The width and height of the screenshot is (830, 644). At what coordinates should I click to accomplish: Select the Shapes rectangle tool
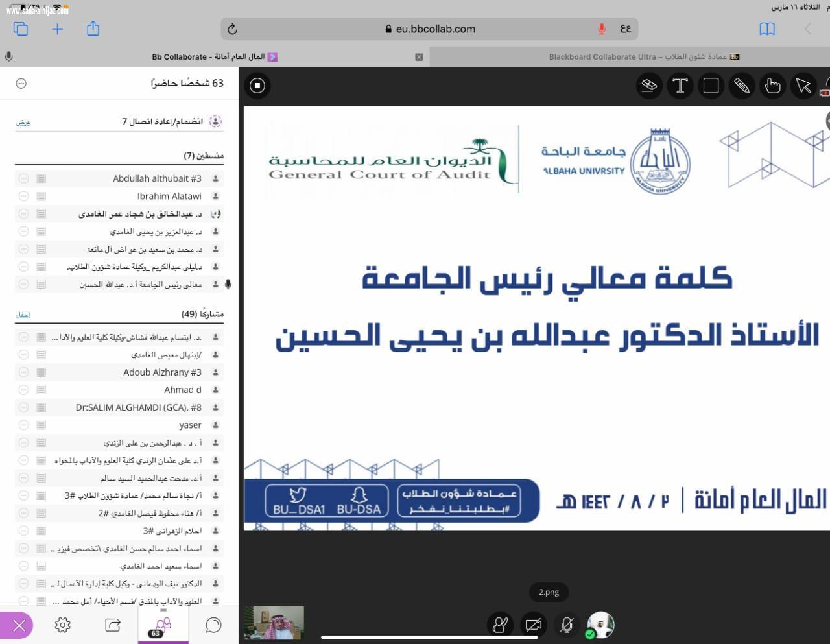[x=711, y=85]
